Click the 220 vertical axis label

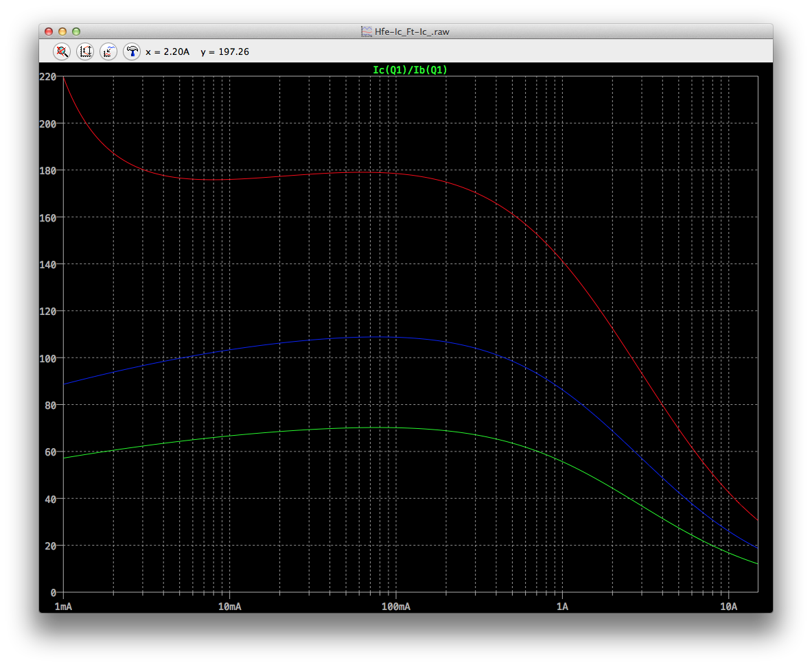47,77
